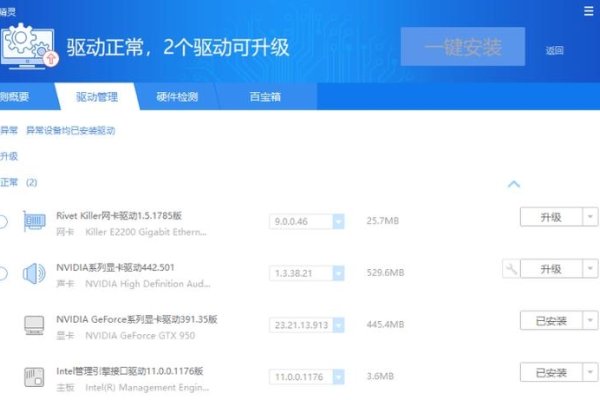Click the device text NVIDIA High Definition Aud...

pyautogui.click(x=148, y=284)
